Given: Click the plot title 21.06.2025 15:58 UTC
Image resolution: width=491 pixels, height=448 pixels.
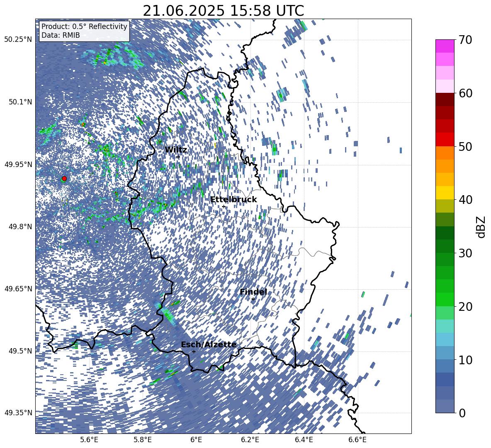Looking at the screenshot, I should 223,11.
